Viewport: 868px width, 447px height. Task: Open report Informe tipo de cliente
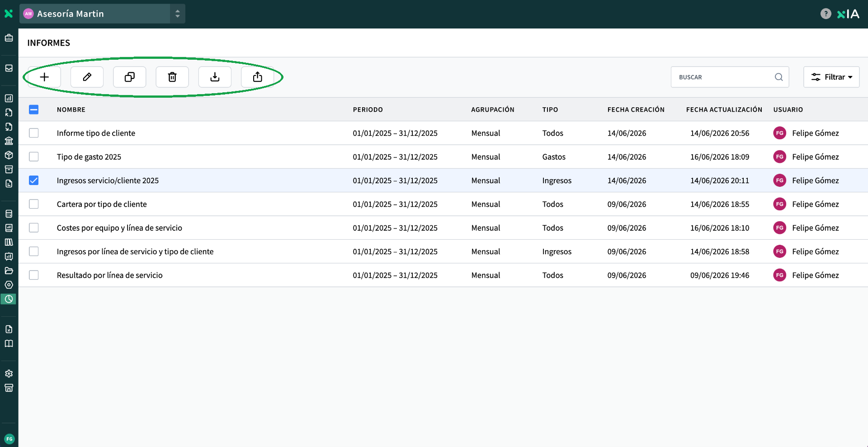(96, 133)
